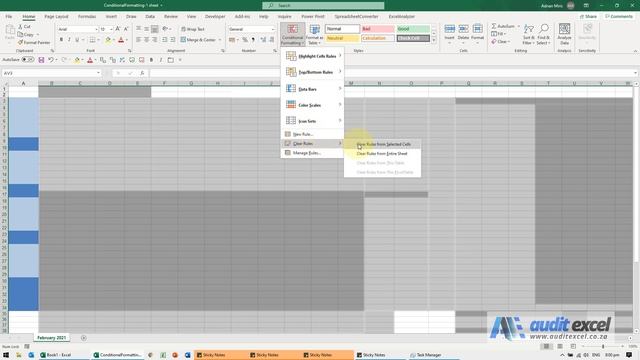
Task: Open Find & Select magnifier
Action: (543, 34)
